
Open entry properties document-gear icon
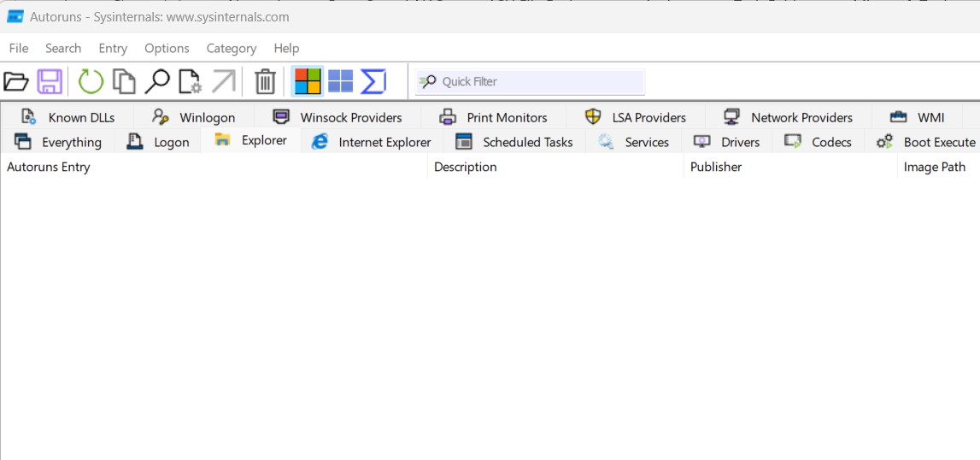point(190,81)
